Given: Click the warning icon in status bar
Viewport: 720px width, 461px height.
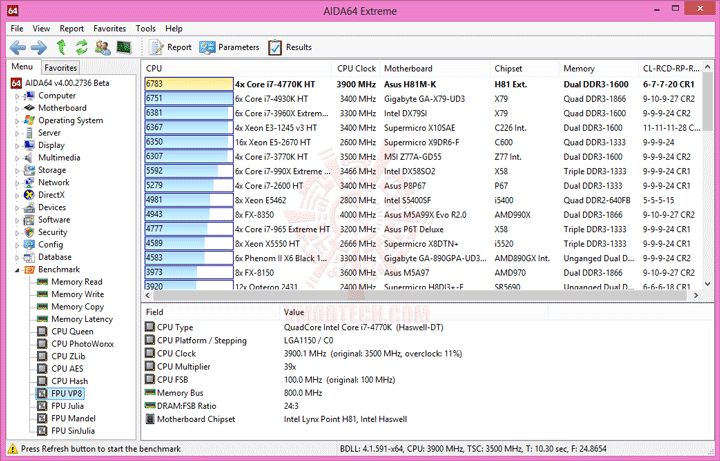Looking at the screenshot, I should click(x=12, y=449).
